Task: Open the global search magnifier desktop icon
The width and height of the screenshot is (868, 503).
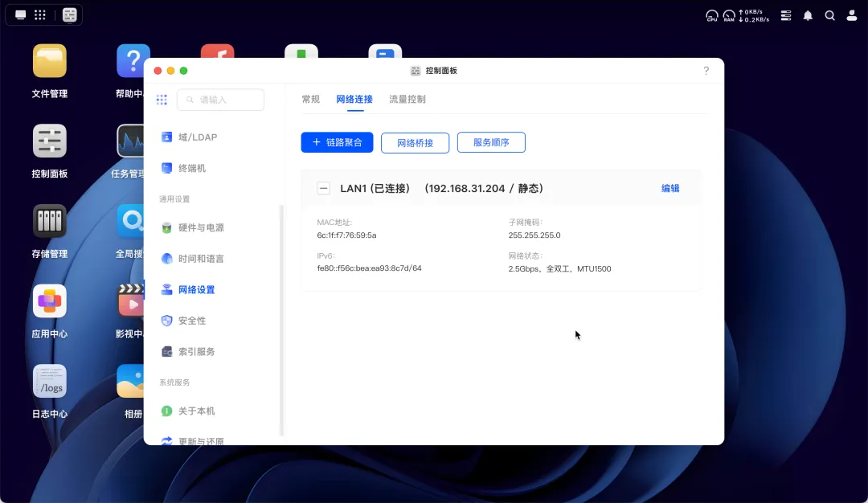Action: [x=131, y=221]
